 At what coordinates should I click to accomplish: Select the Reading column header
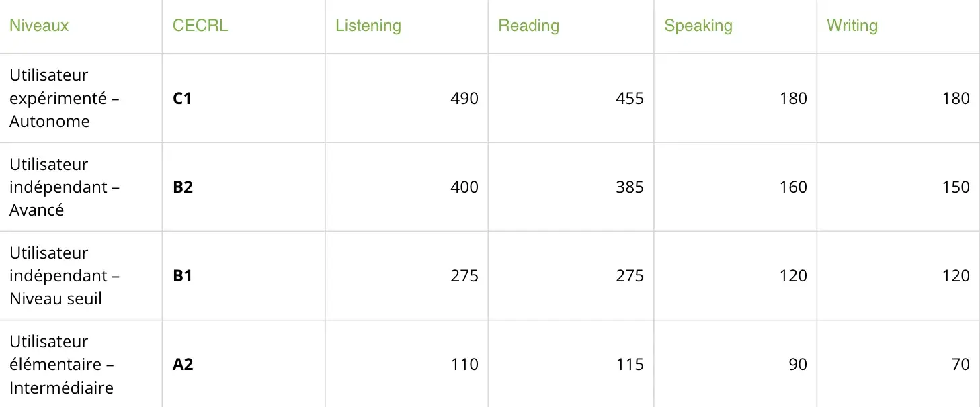[x=529, y=26]
